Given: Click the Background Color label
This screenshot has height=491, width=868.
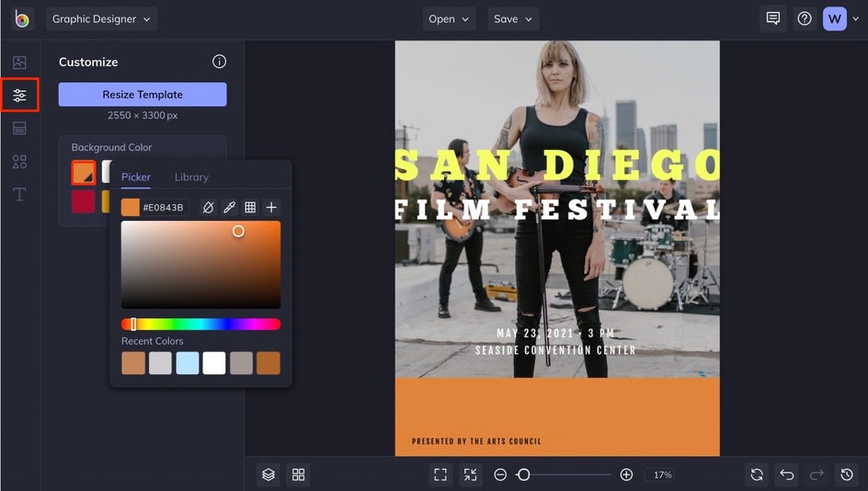Looking at the screenshot, I should pyautogui.click(x=111, y=147).
